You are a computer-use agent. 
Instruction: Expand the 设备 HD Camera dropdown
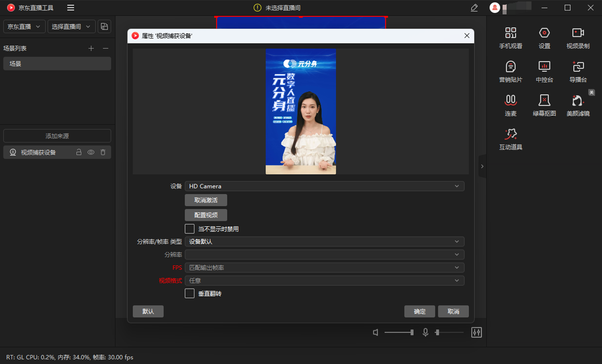[x=324, y=186]
